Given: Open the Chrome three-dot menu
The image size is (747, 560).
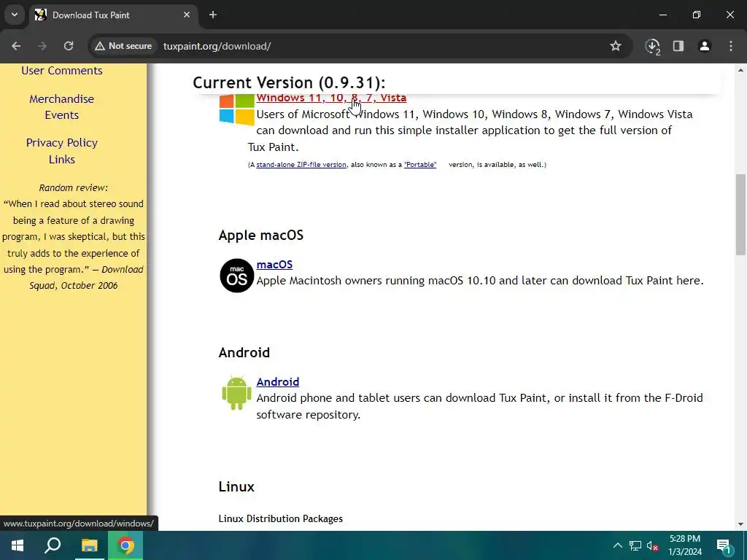Looking at the screenshot, I should click(731, 46).
